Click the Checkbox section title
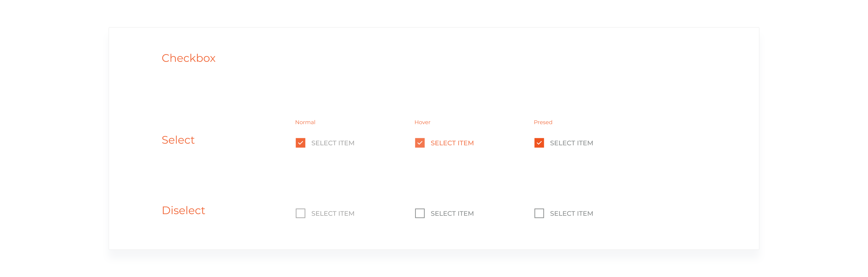The width and height of the screenshot is (868, 277). (x=188, y=58)
